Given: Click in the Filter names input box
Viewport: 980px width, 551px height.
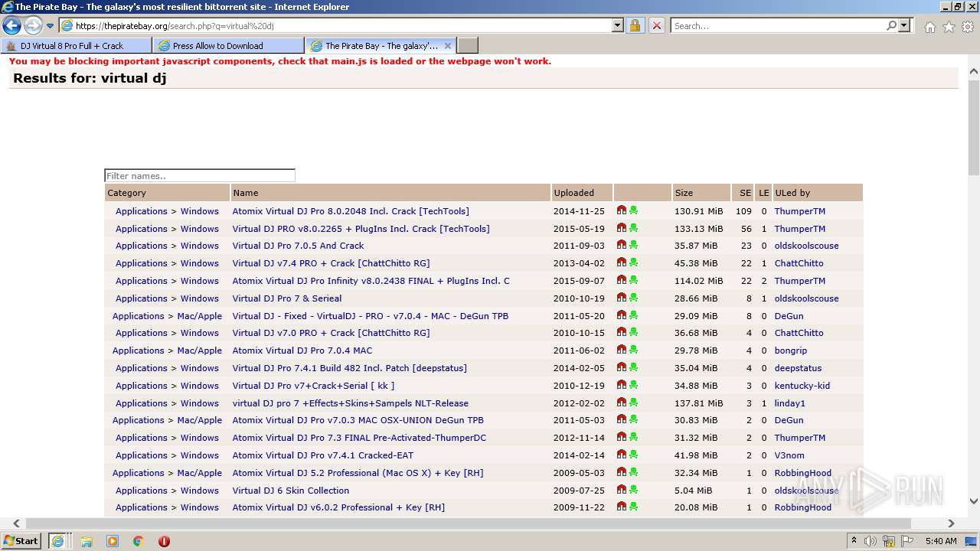Looking at the screenshot, I should point(200,175).
